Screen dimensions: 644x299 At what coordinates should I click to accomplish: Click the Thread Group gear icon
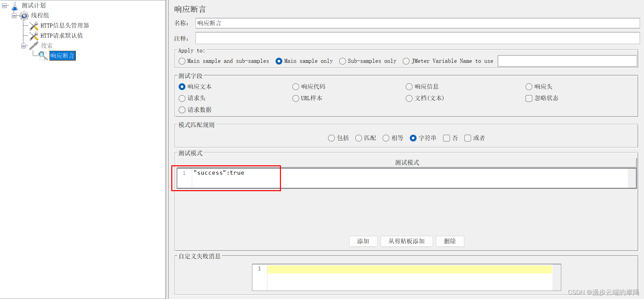tap(24, 15)
